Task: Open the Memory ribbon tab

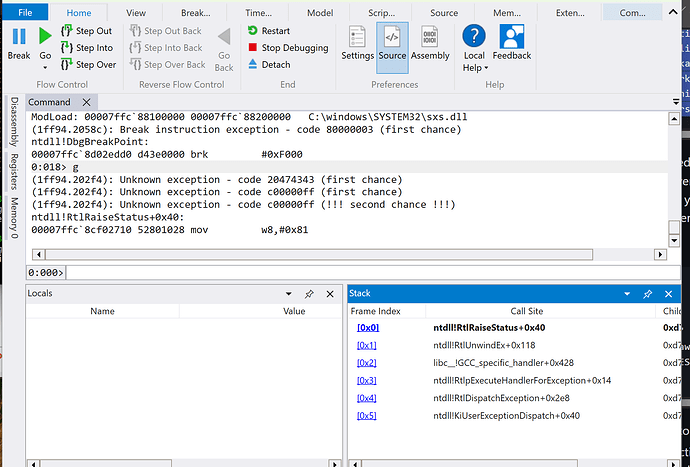Action: point(506,13)
